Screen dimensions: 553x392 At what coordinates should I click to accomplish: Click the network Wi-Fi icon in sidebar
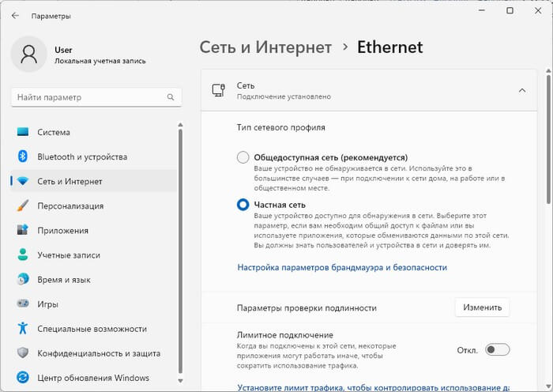pos(23,181)
